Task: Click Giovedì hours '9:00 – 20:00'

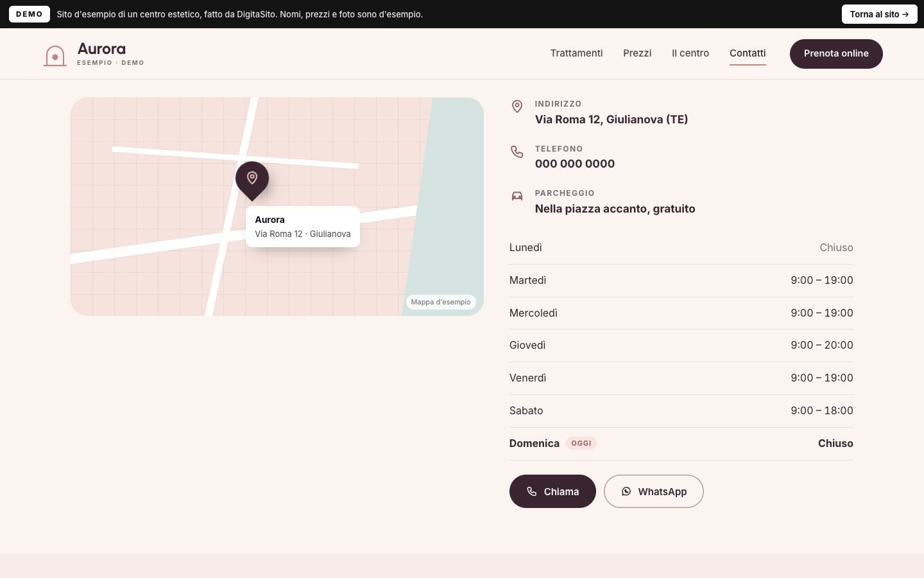Action: click(822, 346)
